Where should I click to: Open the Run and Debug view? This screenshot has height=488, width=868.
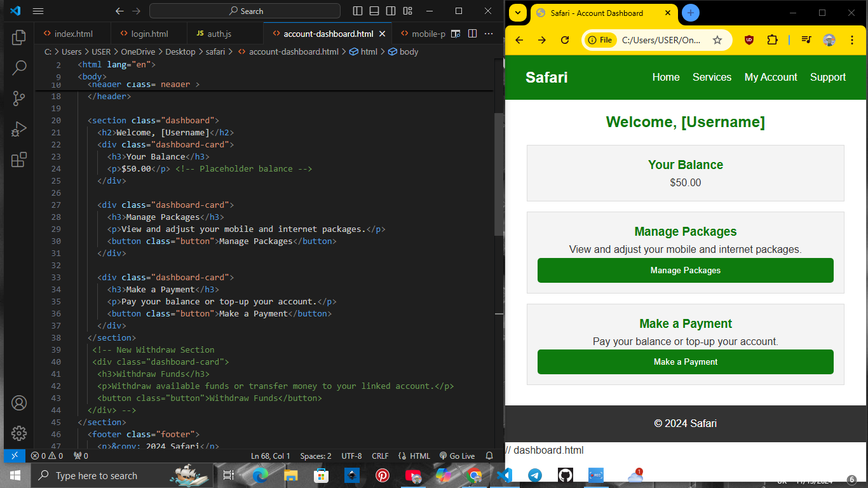pos(18,129)
